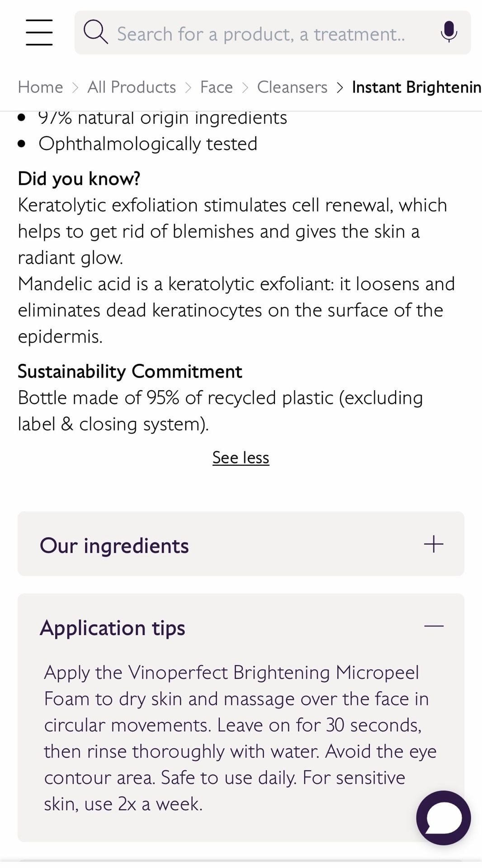Click the Sustainability Commitment heading

pyautogui.click(x=130, y=371)
